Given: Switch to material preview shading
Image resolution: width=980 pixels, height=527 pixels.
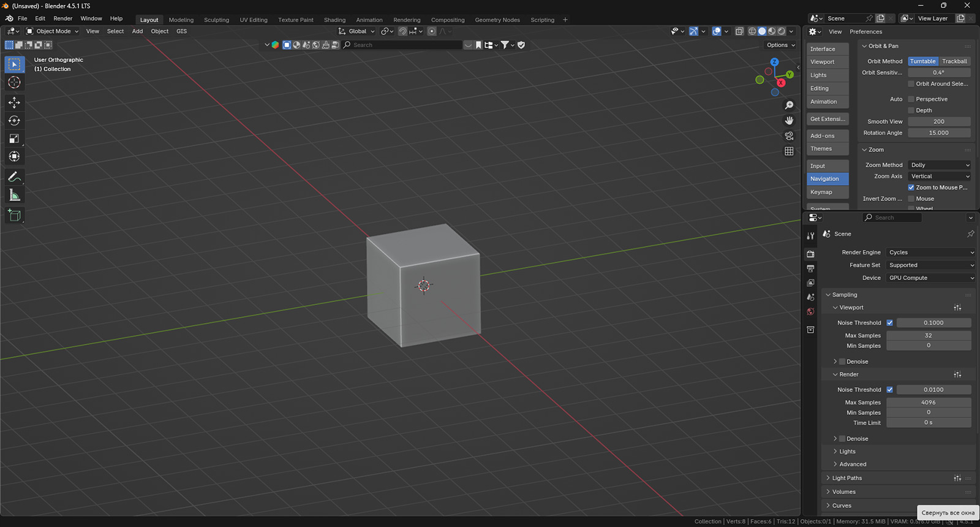Looking at the screenshot, I should 772,31.
